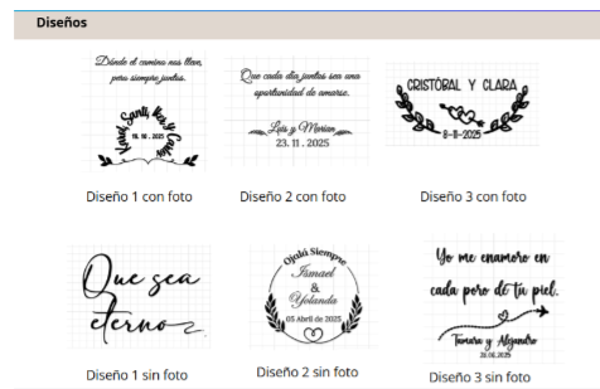600x389 pixels.
Task: Pick the 'Yo me enamoro' design thumbnail
Action: click(494, 299)
